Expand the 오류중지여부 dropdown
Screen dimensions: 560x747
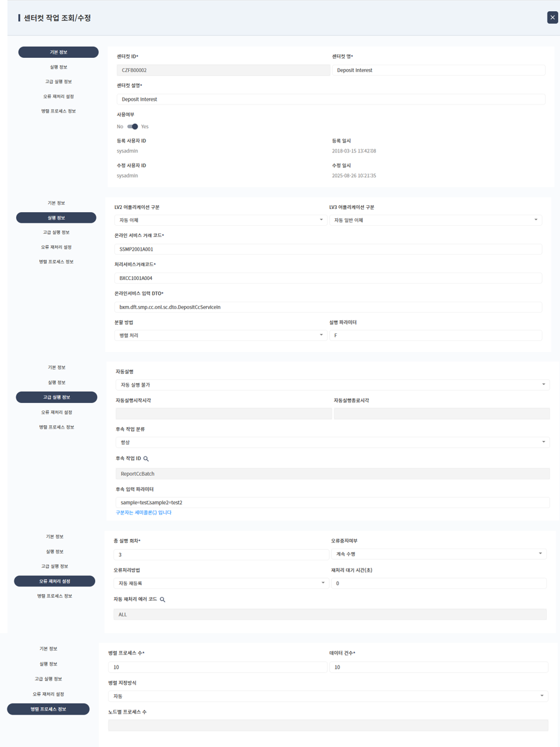438,554
